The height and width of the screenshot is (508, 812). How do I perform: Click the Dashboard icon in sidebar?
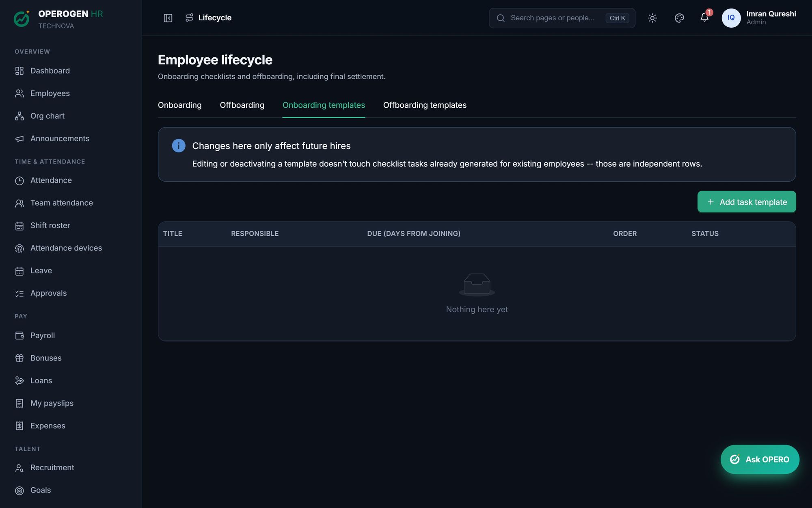[19, 71]
